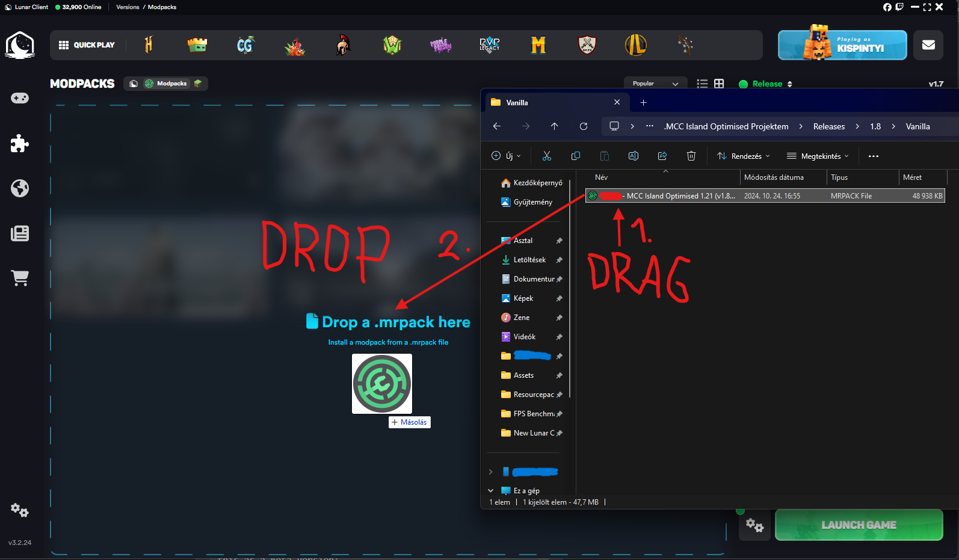Switch to list view layout

click(x=702, y=84)
